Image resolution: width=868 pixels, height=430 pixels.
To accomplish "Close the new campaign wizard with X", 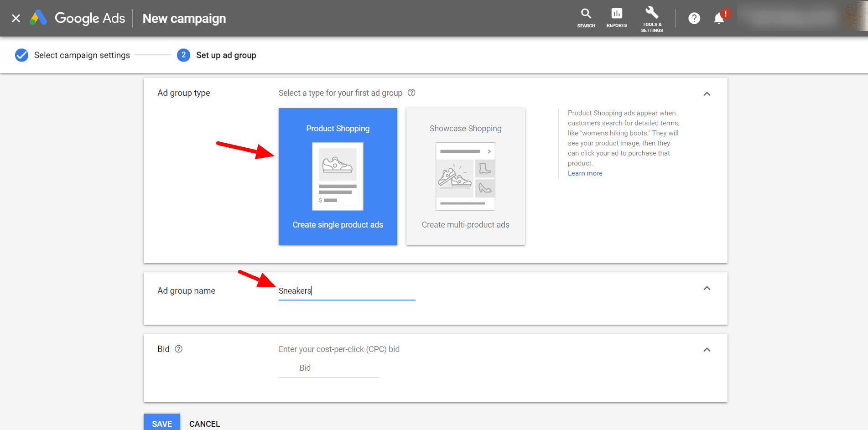I will (x=16, y=18).
